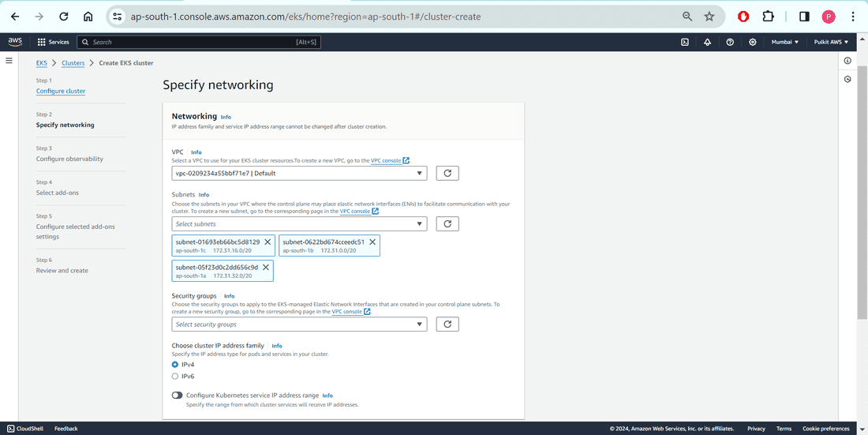868x435 pixels.
Task: Open Cookie preferences in footer
Action: [x=826, y=429]
